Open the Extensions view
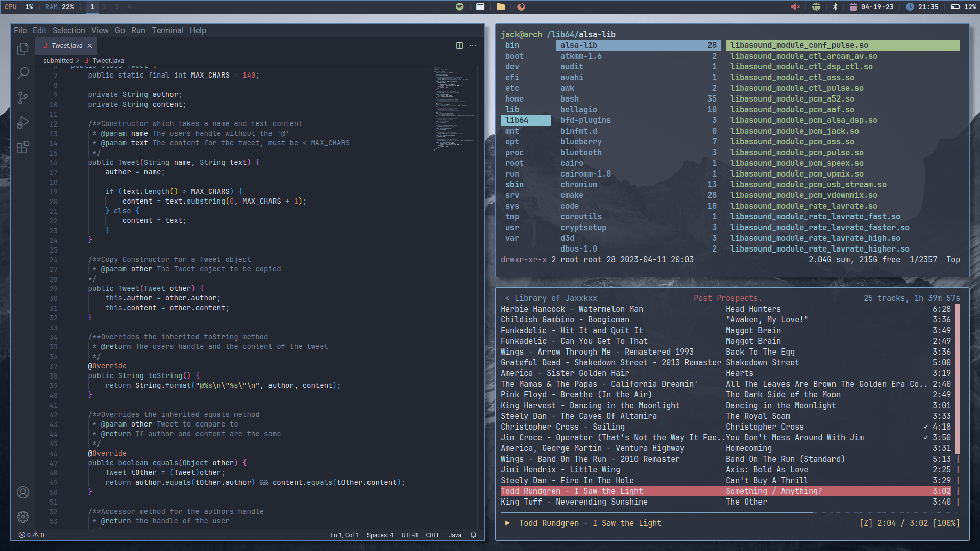 pos(23,147)
